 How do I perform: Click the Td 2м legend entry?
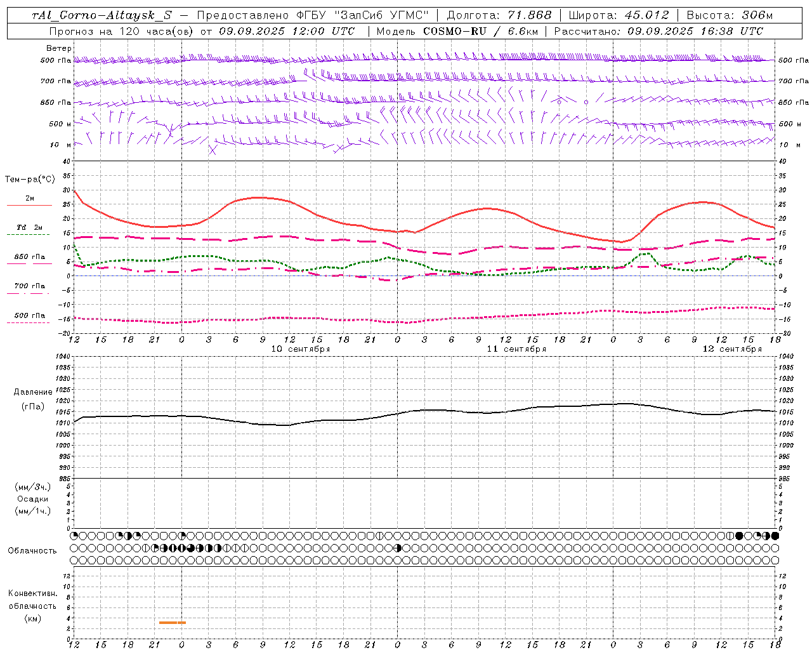29,227
